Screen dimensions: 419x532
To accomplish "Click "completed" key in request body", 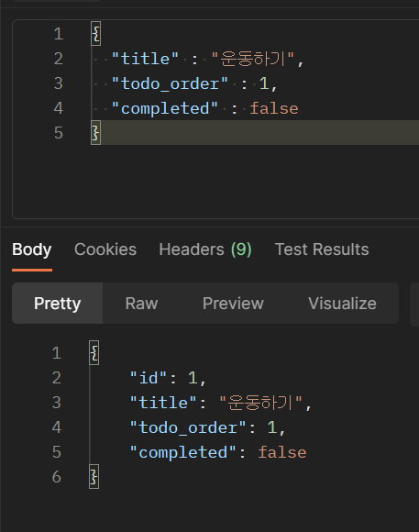I will 164,108.
